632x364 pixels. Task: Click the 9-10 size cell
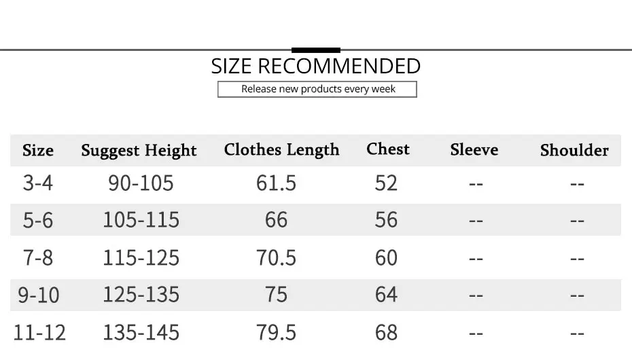tap(39, 295)
